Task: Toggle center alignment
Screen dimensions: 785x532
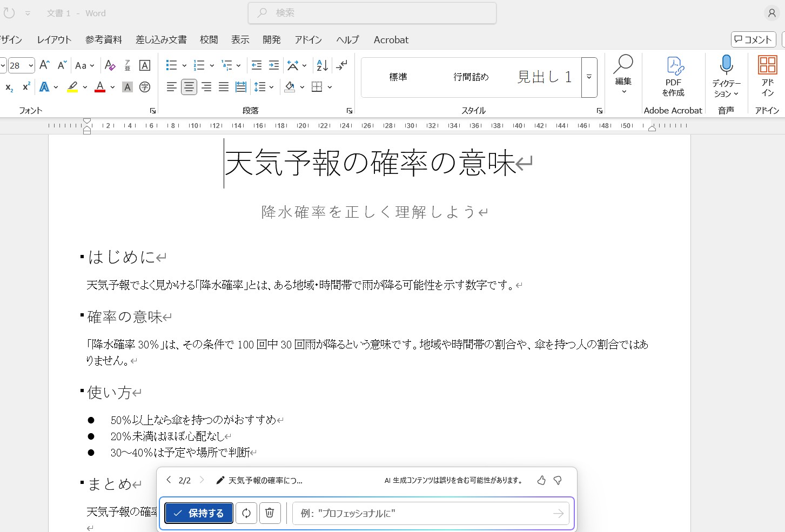Action: click(x=189, y=87)
